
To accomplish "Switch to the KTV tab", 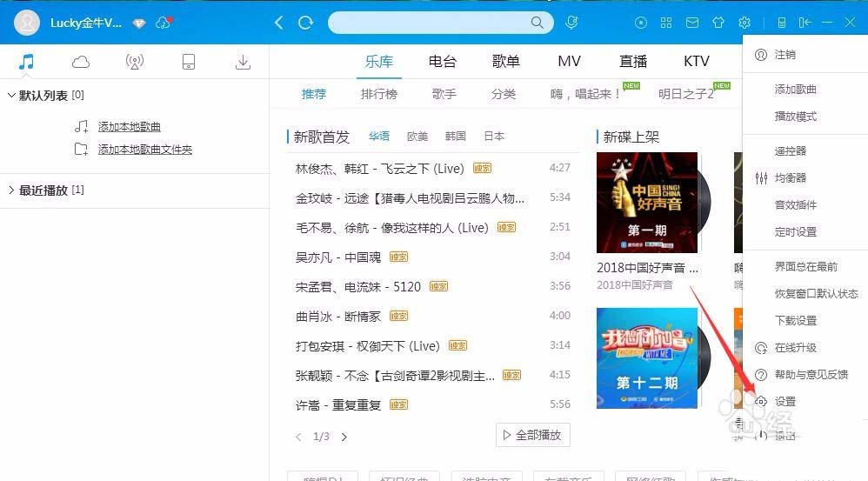I will click(697, 61).
